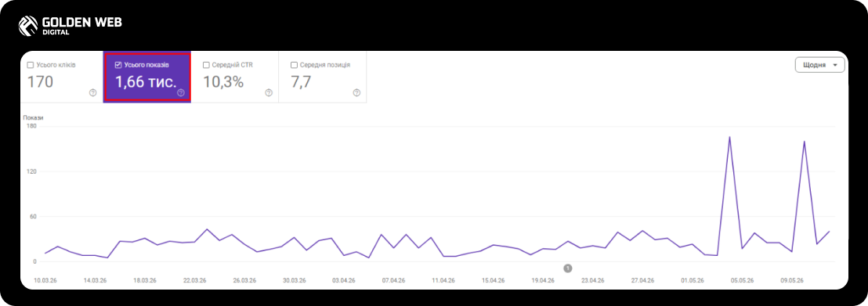Click the 09.05.26 date label
The image size is (868, 306).
click(791, 280)
